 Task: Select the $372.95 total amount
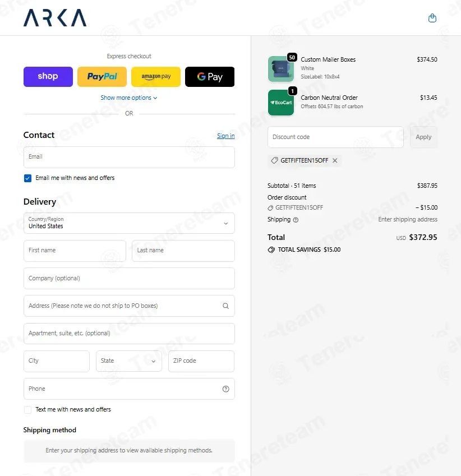(423, 237)
